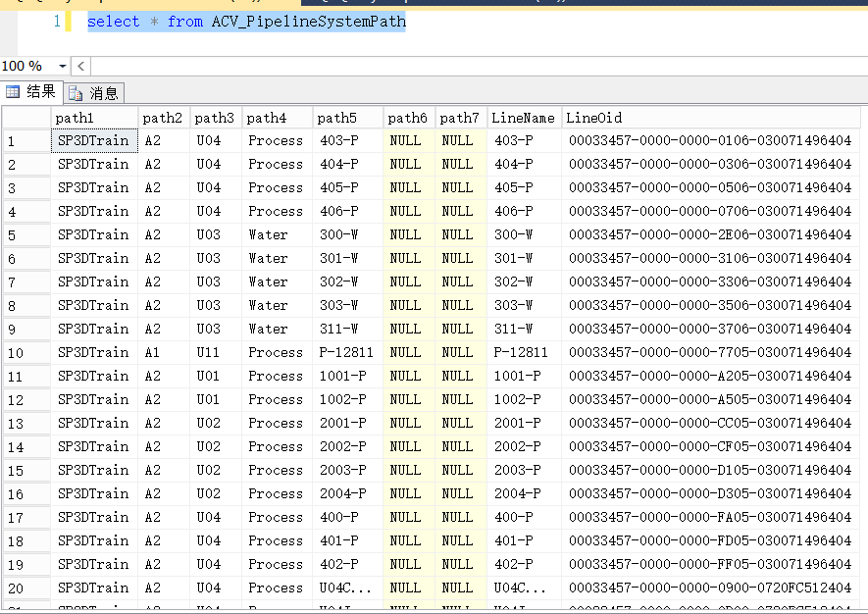
Task: Select the LineName column header
Action: pyautogui.click(x=524, y=118)
